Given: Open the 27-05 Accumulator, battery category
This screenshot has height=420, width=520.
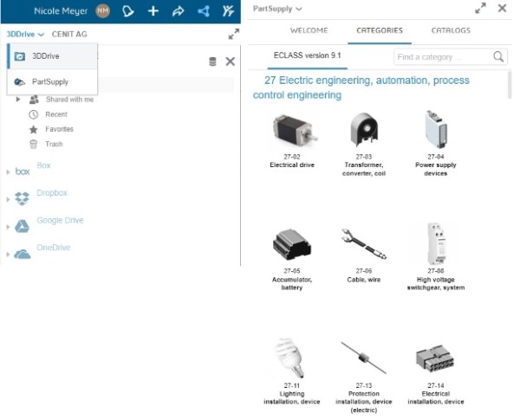Looking at the screenshot, I should [292, 259].
